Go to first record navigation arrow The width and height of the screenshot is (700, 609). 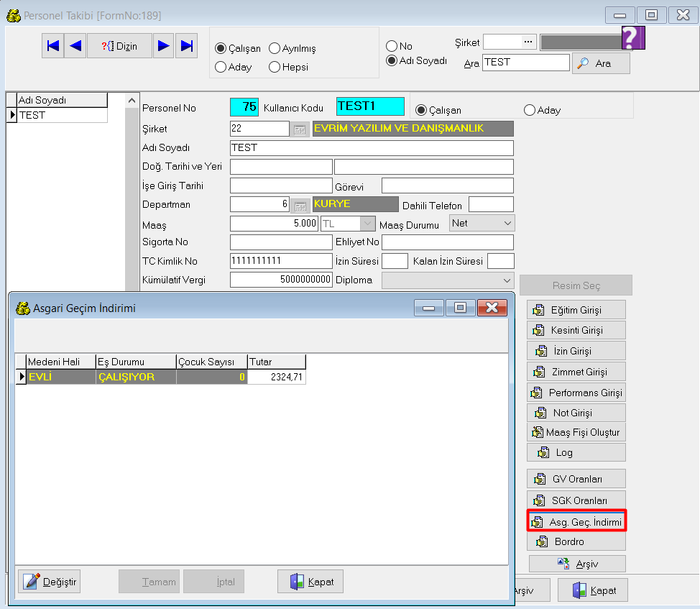[x=53, y=45]
